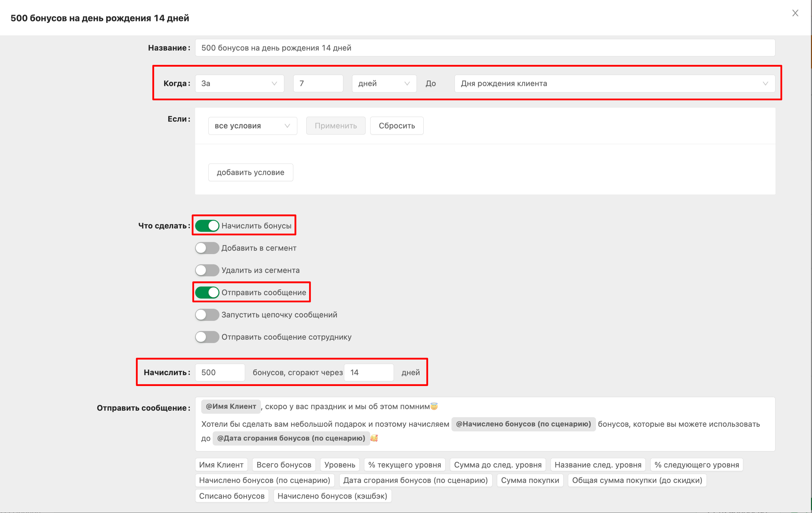Click inside the message text editor

485,424
